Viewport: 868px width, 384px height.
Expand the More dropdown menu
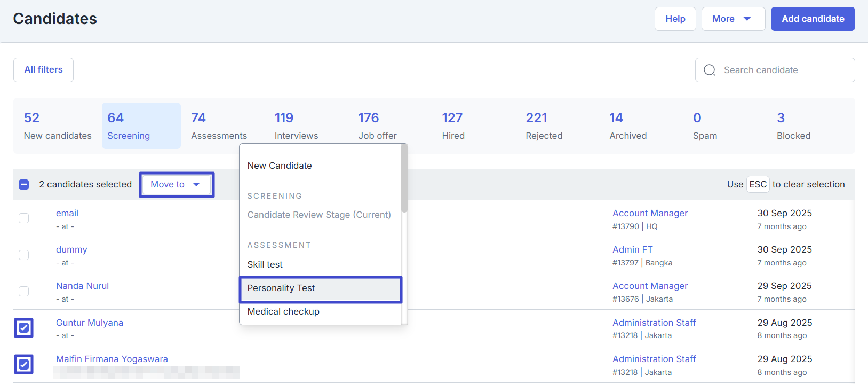coord(732,19)
